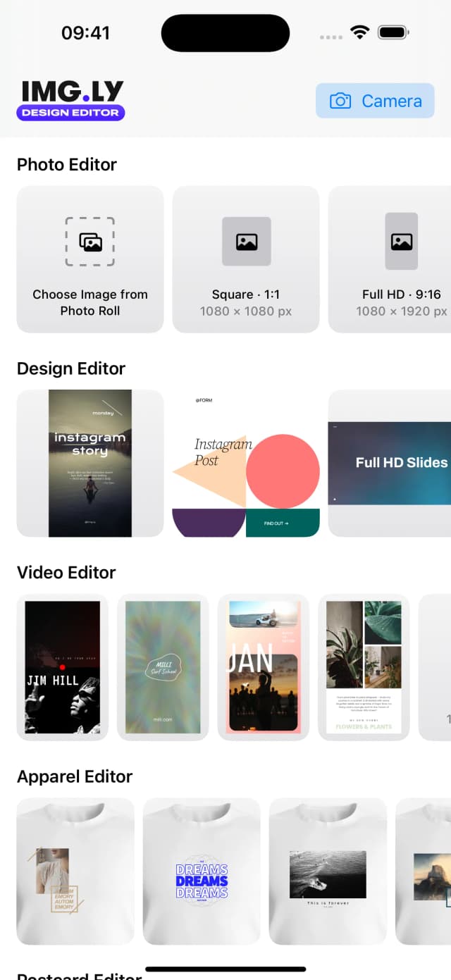The image size is (451, 980).
Task: Open the Instagram Post design template
Action: pyautogui.click(x=246, y=463)
